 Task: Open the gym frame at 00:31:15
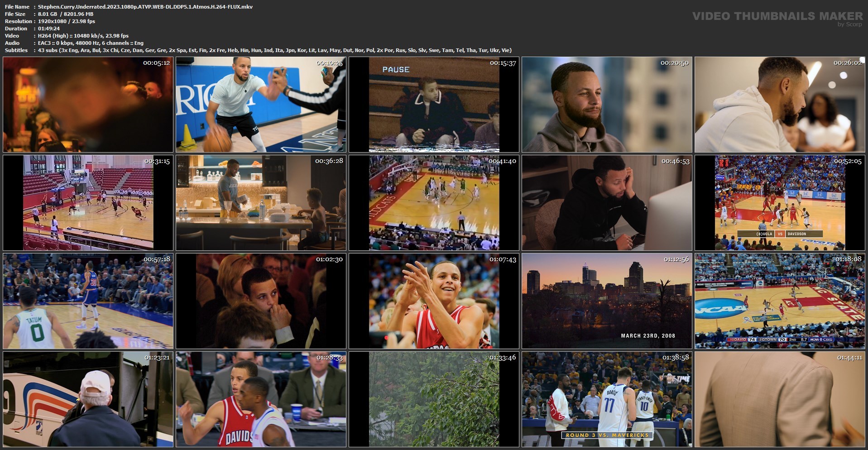88,203
